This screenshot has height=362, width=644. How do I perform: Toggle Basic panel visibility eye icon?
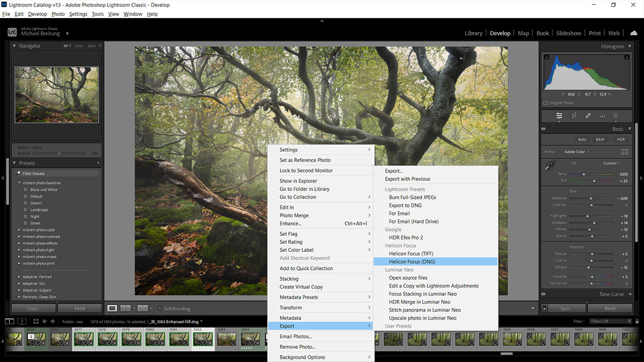[x=543, y=129]
